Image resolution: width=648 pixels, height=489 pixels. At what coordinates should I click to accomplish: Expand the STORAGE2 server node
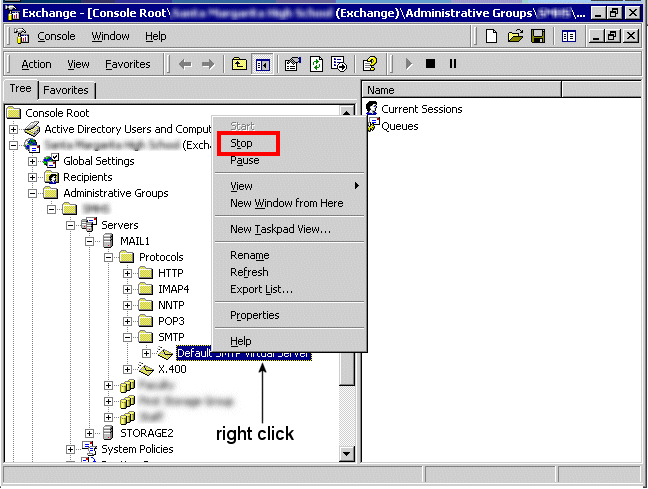90,434
